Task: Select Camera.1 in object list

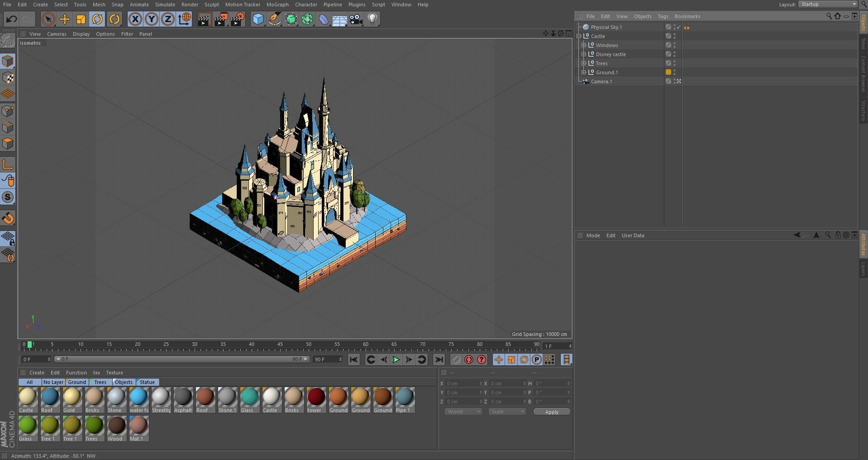Action: point(601,81)
